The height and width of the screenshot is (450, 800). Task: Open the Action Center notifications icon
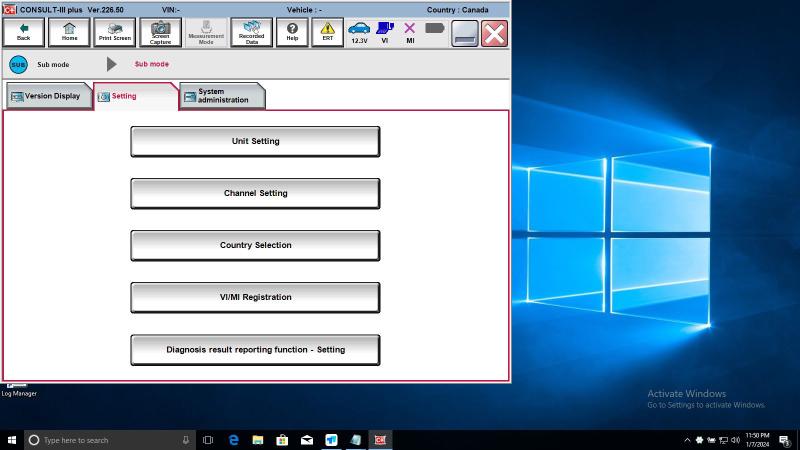coord(785,440)
